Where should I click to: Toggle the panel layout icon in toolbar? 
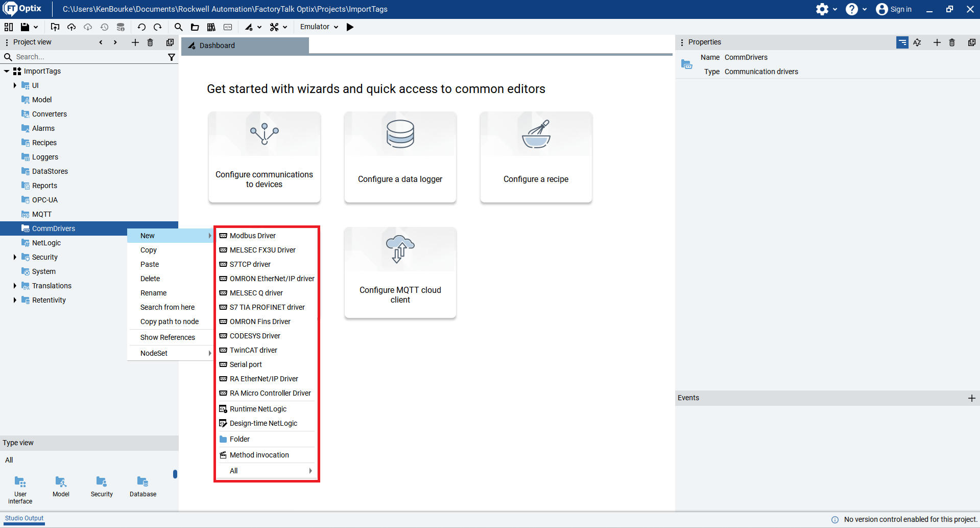tap(9, 27)
